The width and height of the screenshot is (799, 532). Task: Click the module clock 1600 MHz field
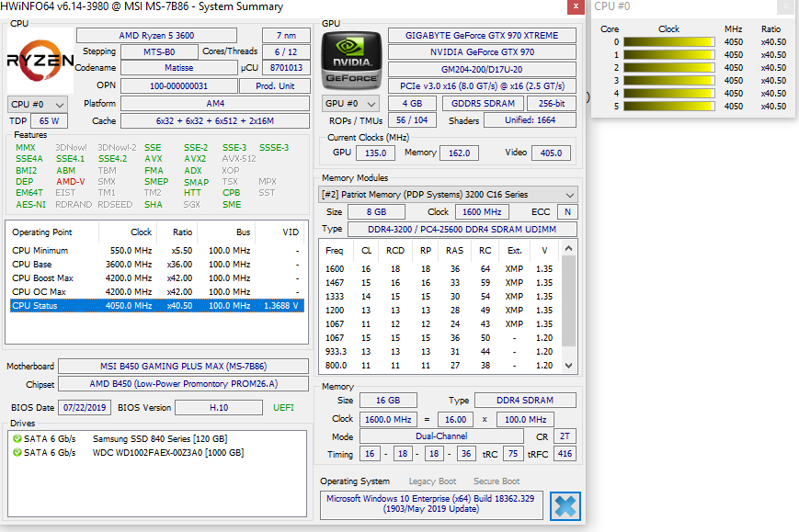[482, 211]
